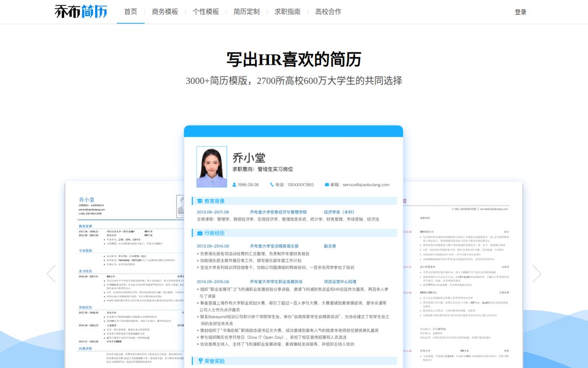
Task: Click the birthday person icon in resume
Action: 234,184
